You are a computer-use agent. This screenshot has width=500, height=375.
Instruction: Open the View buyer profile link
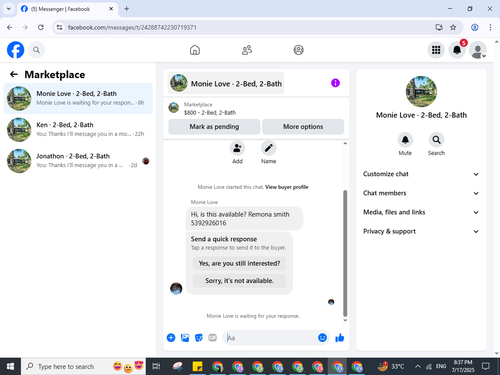click(x=287, y=187)
